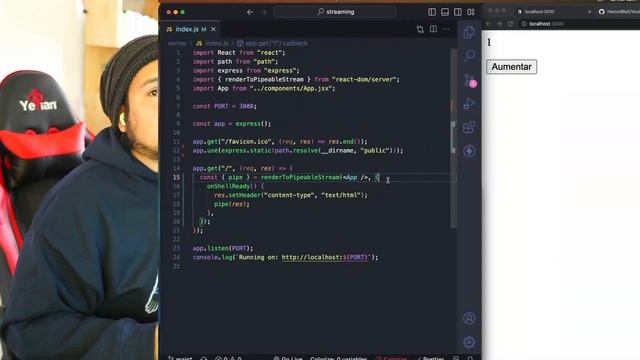Click the renderToPipeableStream call on line 15
640x360 pixels.
pos(301,177)
